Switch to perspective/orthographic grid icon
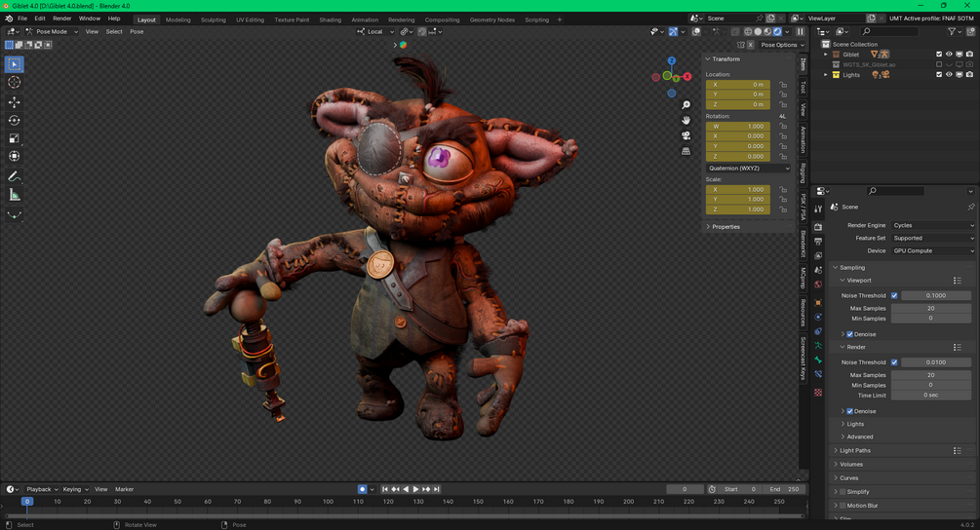Screen dimensions: 980x530 (x=686, y=151)
